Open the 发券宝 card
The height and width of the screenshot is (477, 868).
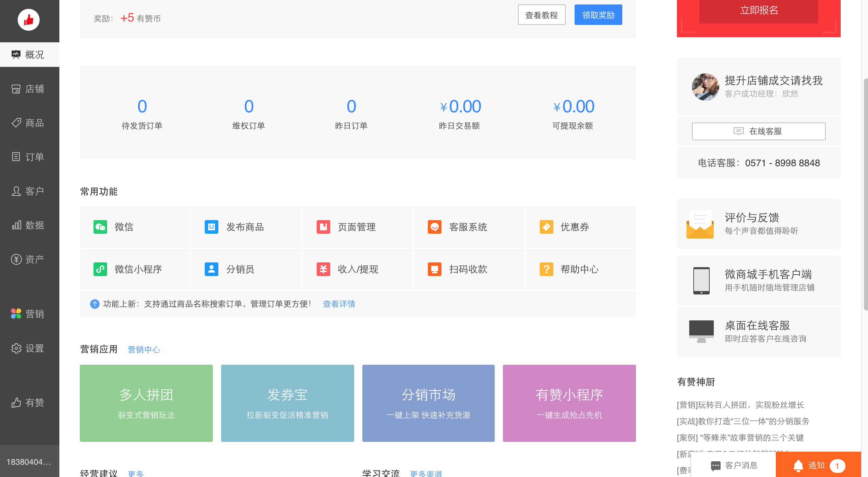tap(288, 403)
